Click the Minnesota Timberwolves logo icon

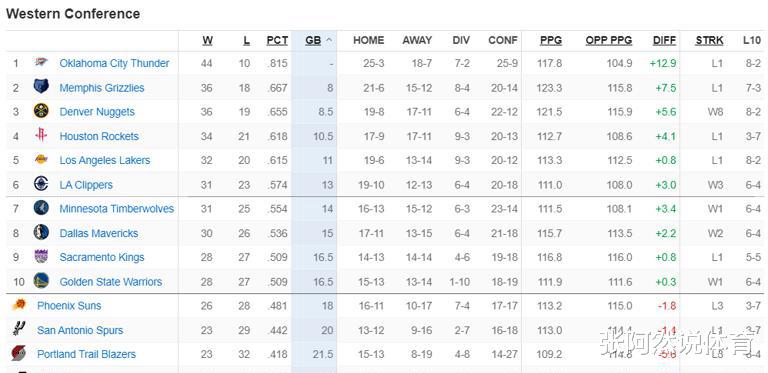(x=41, y=208)
